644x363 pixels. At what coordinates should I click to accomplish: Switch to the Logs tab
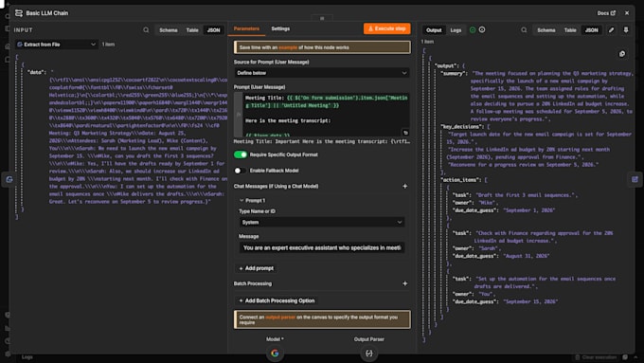[456, 30]
